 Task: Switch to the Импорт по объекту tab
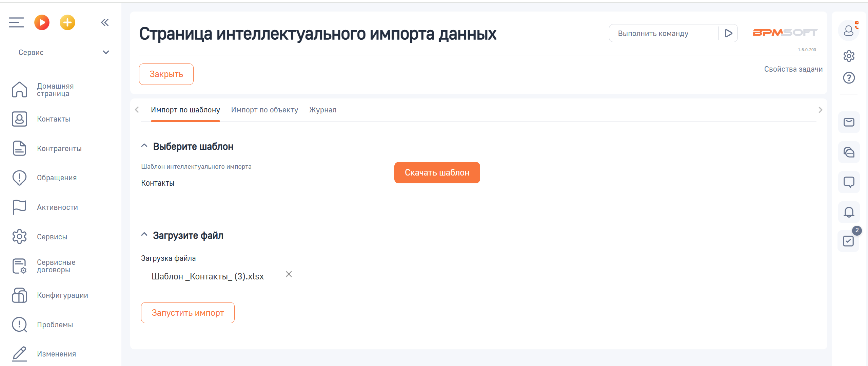click(264, 110)
